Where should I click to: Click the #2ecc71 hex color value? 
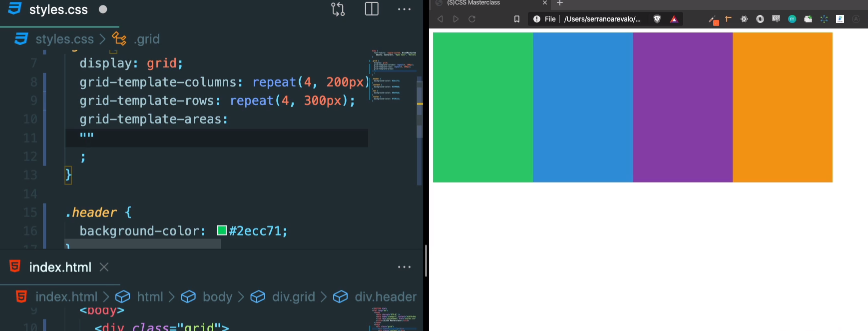tap(255, 230)
